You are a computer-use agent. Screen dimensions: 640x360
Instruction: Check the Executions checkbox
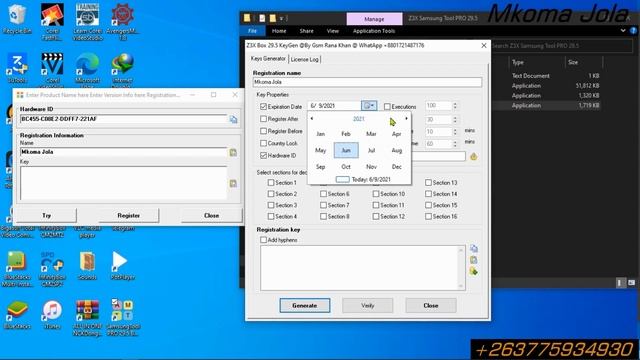tap(387, 107)
